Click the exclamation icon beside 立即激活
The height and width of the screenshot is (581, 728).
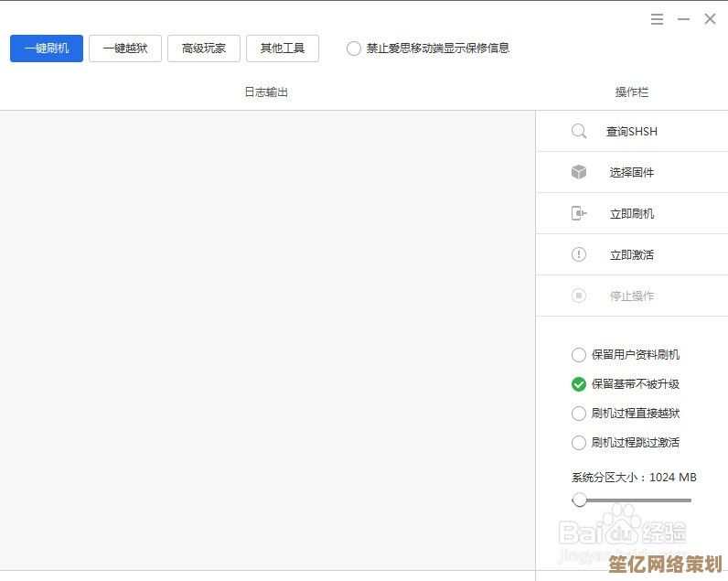(578, 254)
